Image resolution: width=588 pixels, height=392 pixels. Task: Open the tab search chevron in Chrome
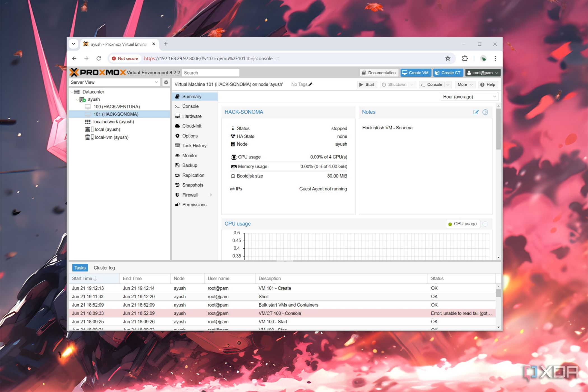(74, 44)
